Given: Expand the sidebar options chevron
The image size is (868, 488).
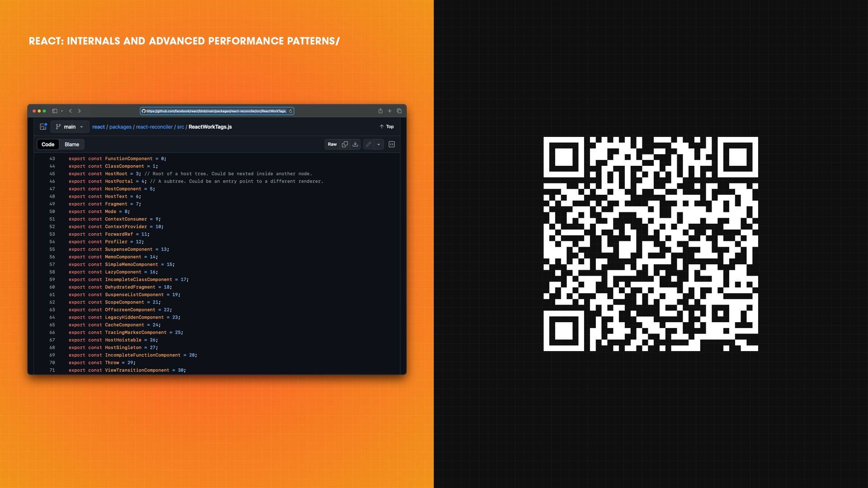Looking at the screenshot, I should coord(62,111).
